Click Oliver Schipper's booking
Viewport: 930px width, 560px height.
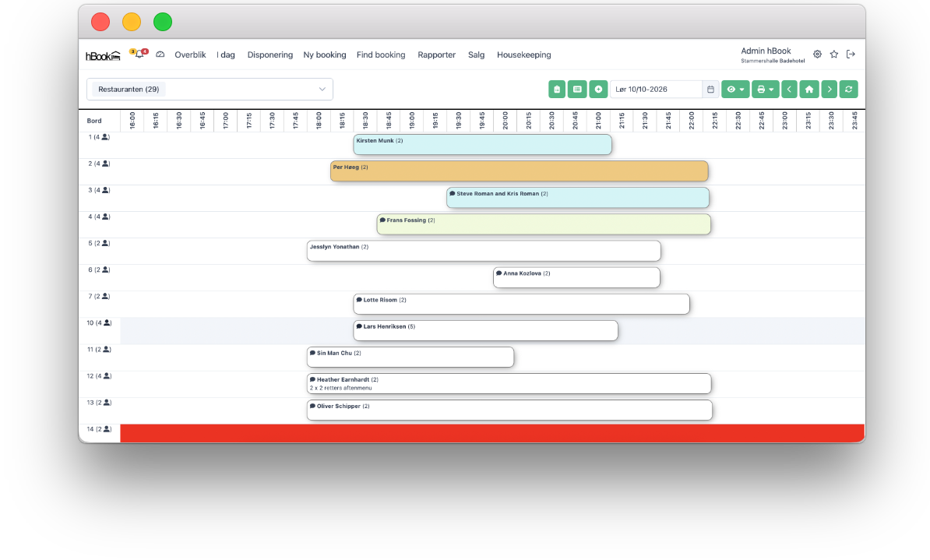click(509, 410)
